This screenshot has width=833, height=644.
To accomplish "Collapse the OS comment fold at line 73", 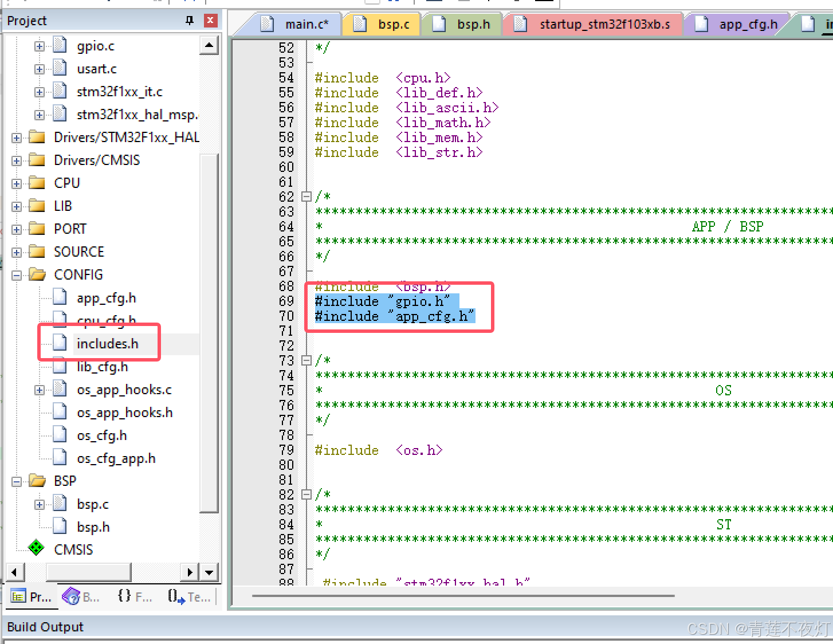I will pos(307,360).
